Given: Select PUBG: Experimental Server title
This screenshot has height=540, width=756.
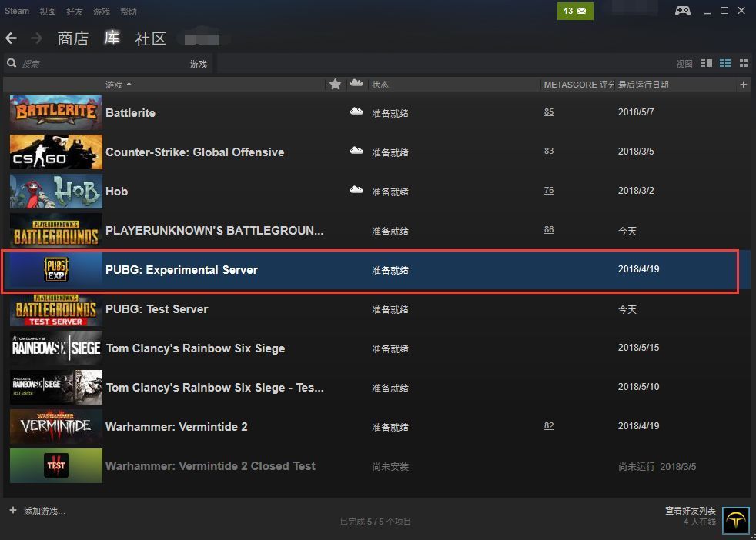Looking at the screenshot, I should (181, 270).
